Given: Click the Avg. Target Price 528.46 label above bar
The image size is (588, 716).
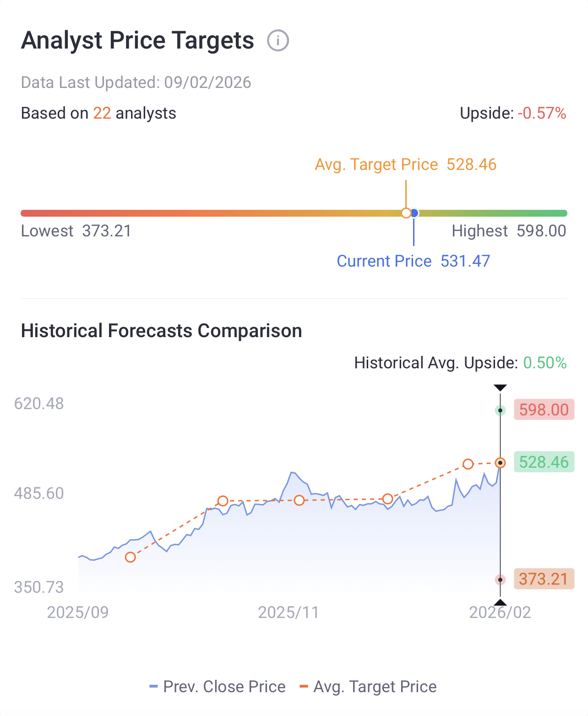Looking at the screenshot, I should 405,164.
